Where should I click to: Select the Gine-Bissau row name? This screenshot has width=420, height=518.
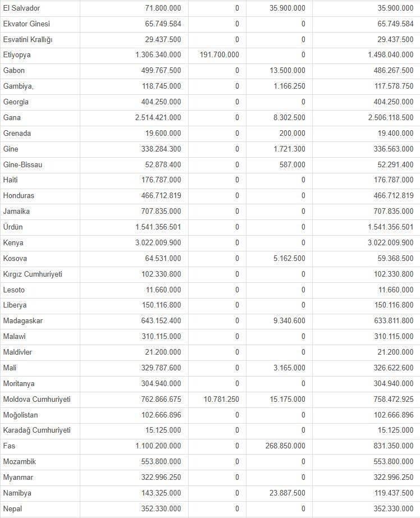[22, 165]
